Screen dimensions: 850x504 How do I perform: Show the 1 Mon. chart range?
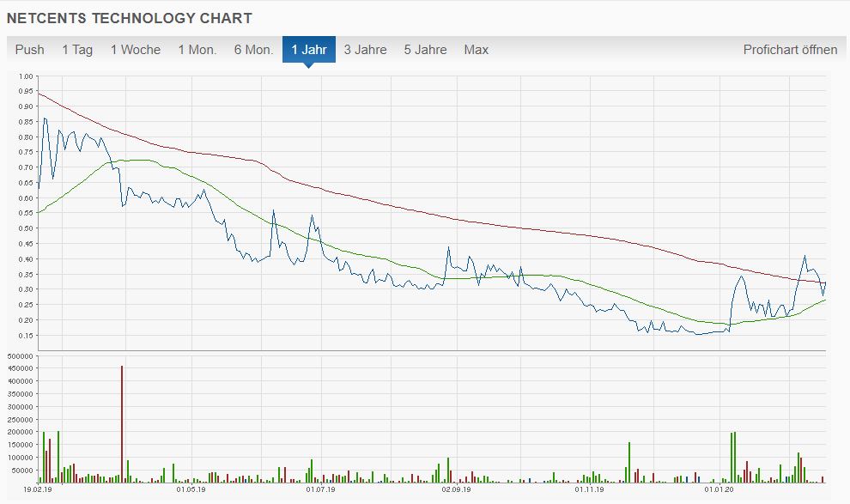pos(197,50)
